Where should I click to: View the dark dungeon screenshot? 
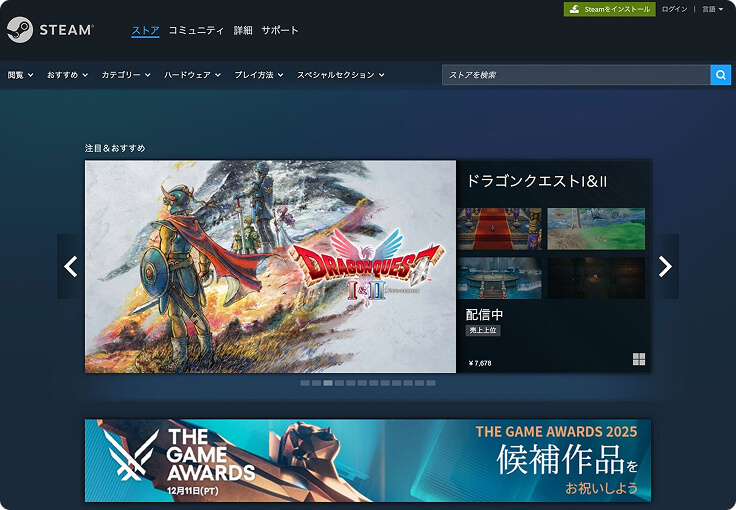pos(596,278)
